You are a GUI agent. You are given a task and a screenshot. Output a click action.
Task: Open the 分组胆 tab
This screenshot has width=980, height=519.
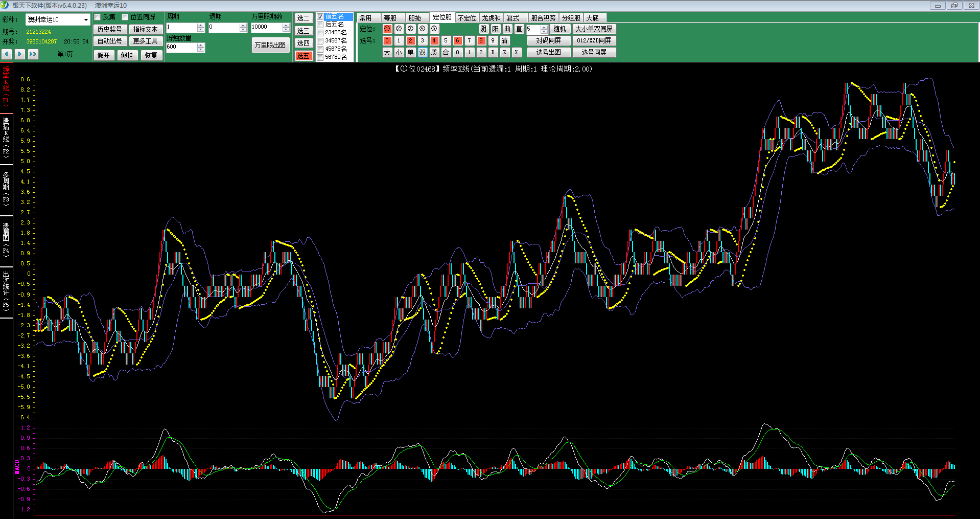click(571, 18)
